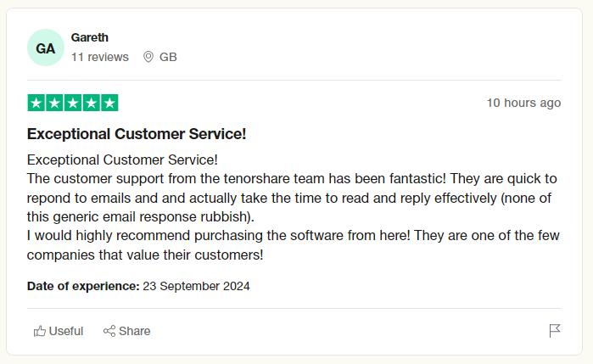Click the GA avatar circle

(x=46, y=48)
